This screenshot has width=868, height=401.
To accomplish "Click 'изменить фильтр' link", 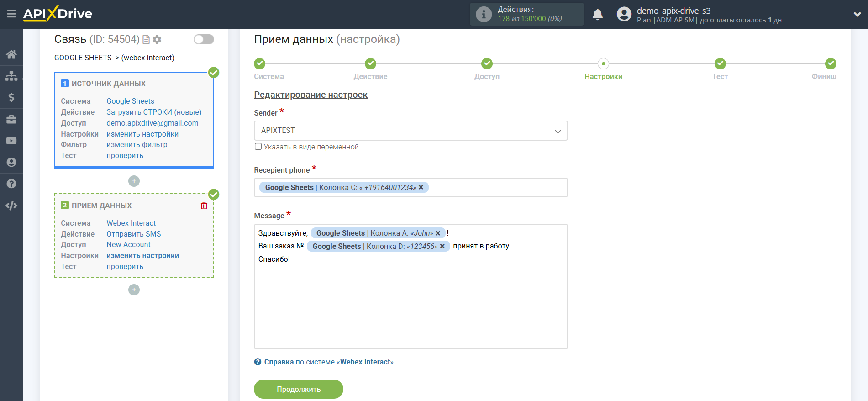I will coord(137,144).
